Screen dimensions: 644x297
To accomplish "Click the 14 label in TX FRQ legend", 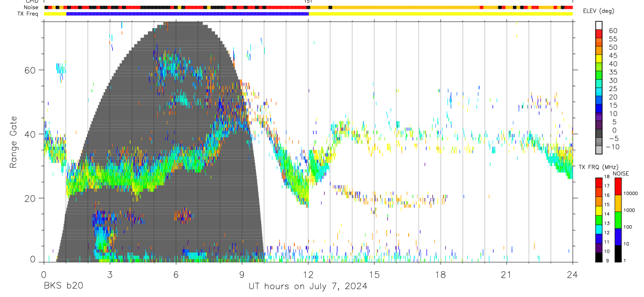I will [606, 214].
